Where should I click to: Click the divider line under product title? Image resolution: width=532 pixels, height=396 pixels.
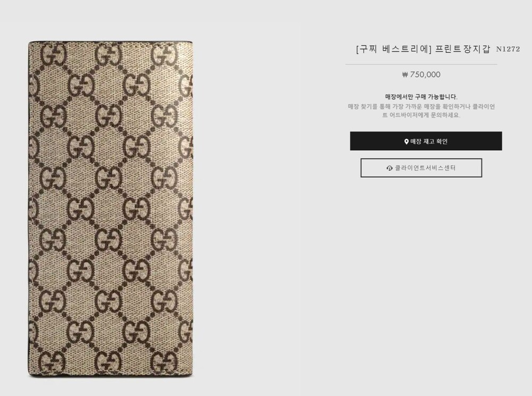tap(421, 64)
